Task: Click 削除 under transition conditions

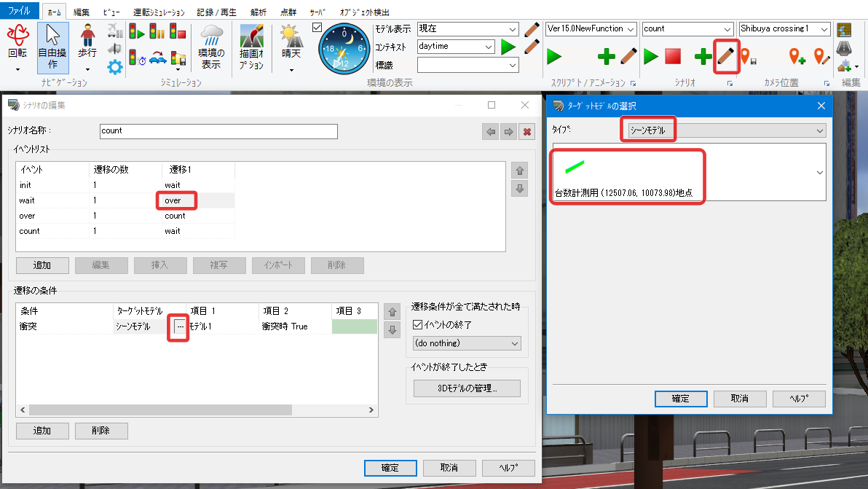Action: [101, 431]
